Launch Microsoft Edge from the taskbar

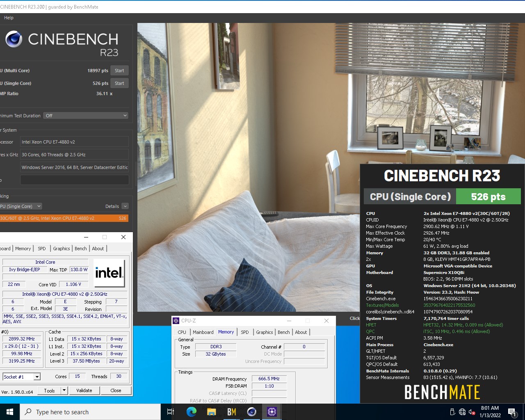pyautogui.click(x=192, y=412)
